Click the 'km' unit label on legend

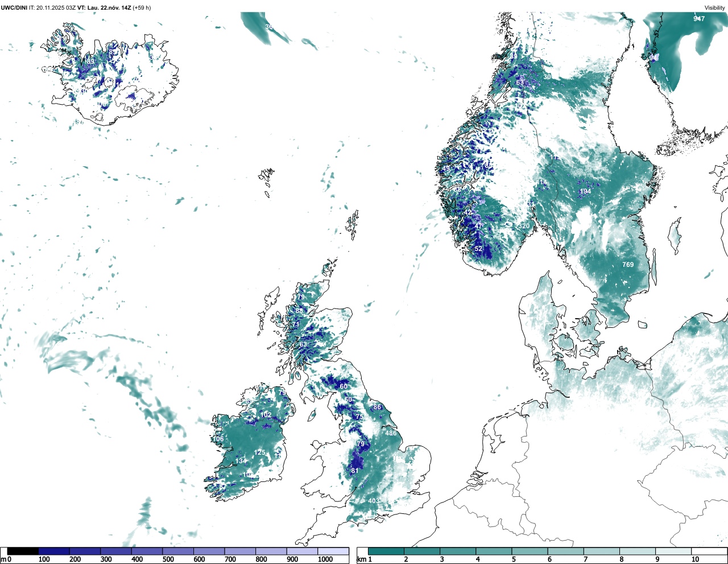(361, 559)
